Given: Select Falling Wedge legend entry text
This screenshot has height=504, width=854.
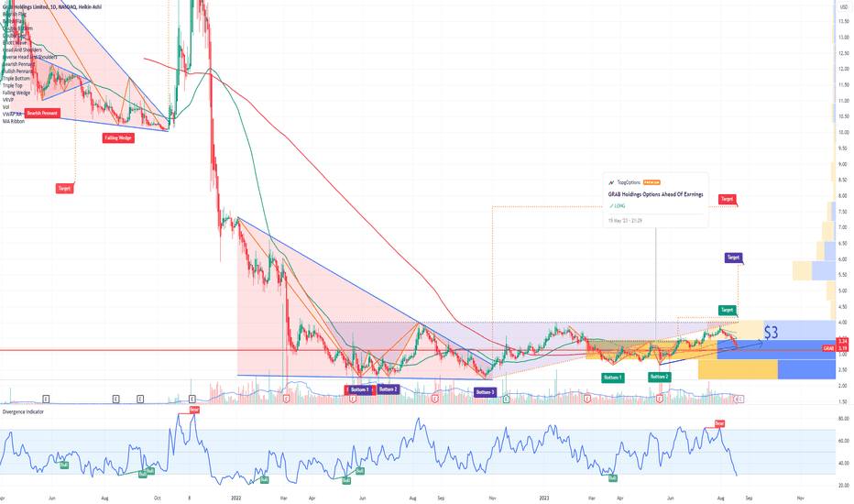Looking at the screenshot, I should coord(16,93).
